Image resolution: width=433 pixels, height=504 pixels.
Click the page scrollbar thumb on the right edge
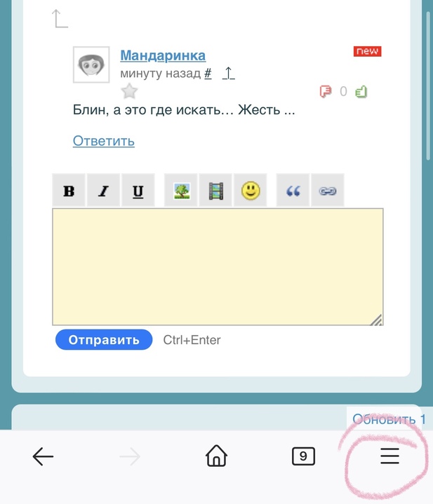pyautogui.click(x=428, y=86)
